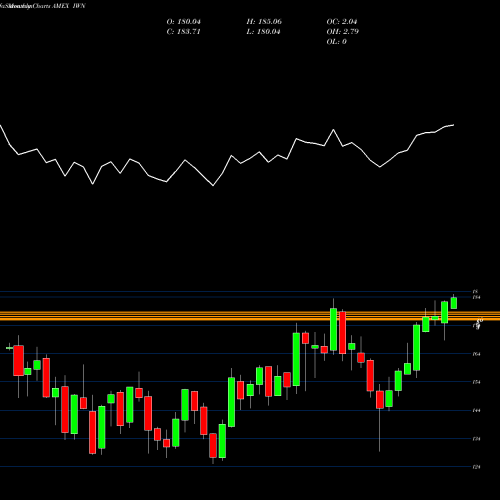The height and width of the screenshot is (500, 500).
Task: Click the end of the white indicator line
Action: [x=453, y=125]
